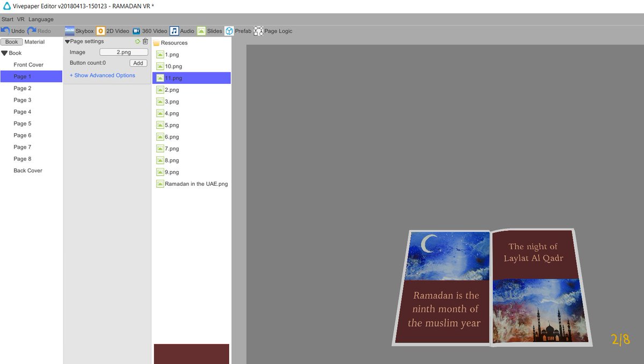Click the image icon beside 7.png
The width and height of the screenshot is (644, 364).
coord(160,148)
